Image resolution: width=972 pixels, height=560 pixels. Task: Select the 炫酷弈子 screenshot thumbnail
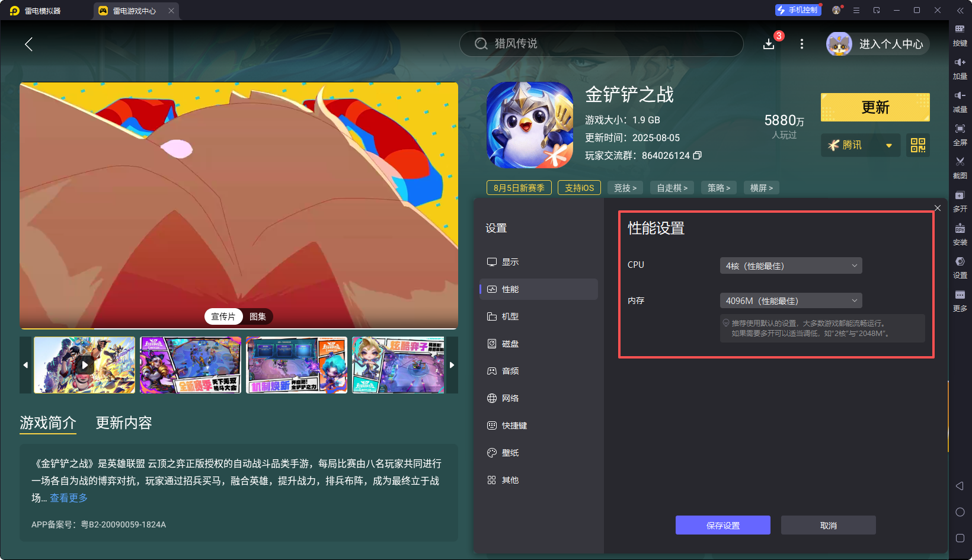click(x=398, y=365)
